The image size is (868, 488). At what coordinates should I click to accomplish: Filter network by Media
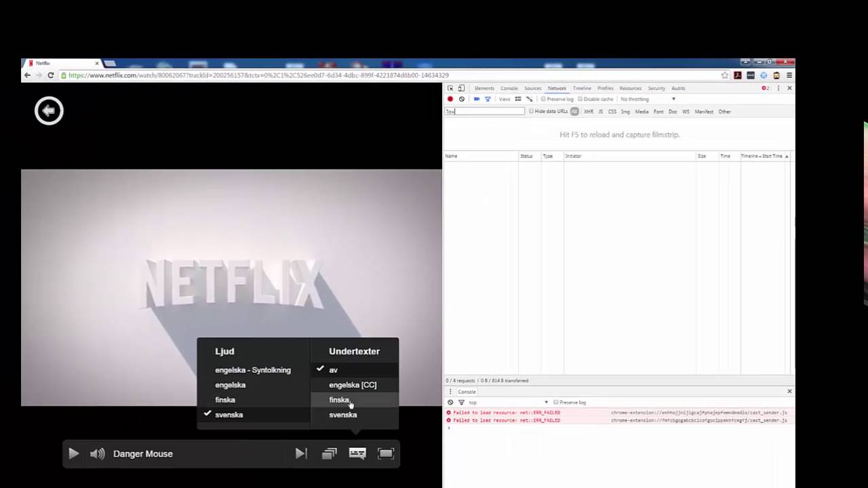(x=642, y=111)
